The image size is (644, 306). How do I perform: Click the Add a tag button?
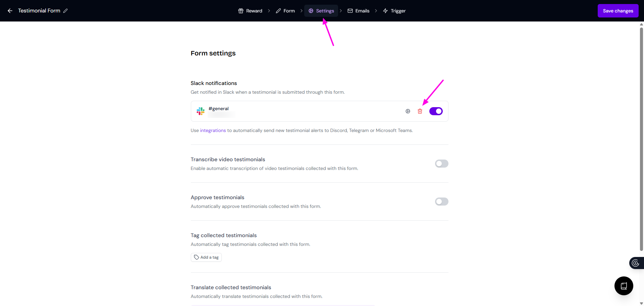206,257
